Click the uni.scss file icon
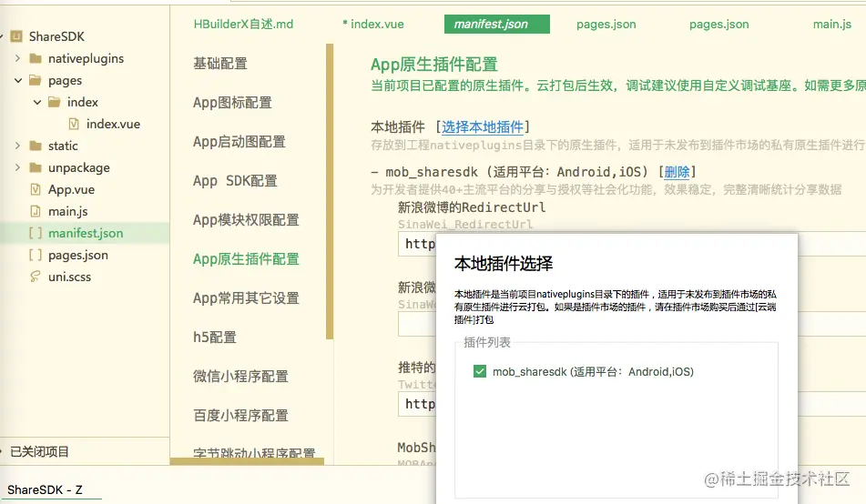866x504 pixels. click(x=36, y=277)
